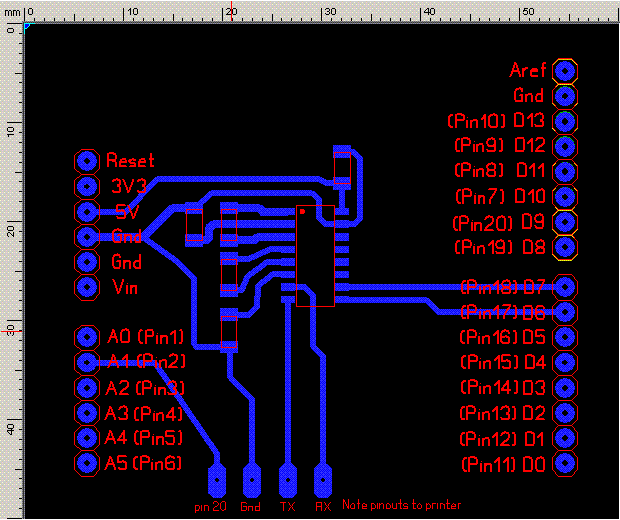Screen dimensions: 620x520
Task: Click the D7 pad on right header
Action: 565,287
